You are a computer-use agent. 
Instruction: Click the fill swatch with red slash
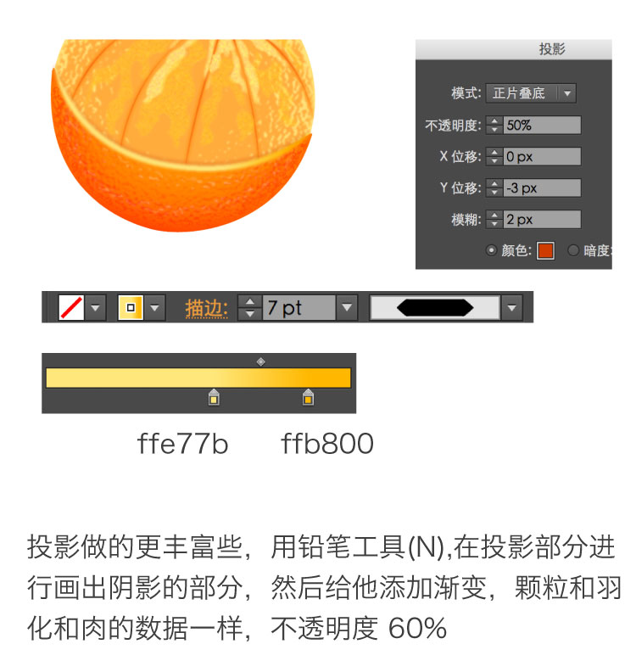click(x=71, y=307)
